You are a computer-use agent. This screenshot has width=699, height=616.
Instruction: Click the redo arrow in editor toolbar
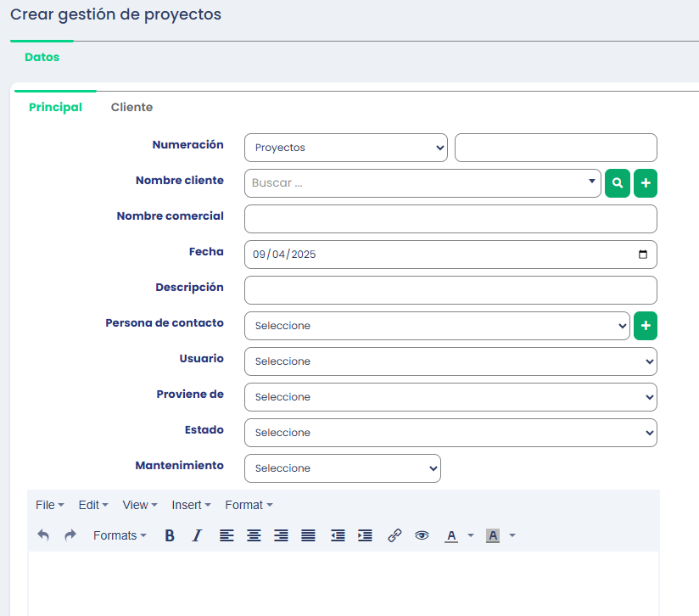point(70,535)
